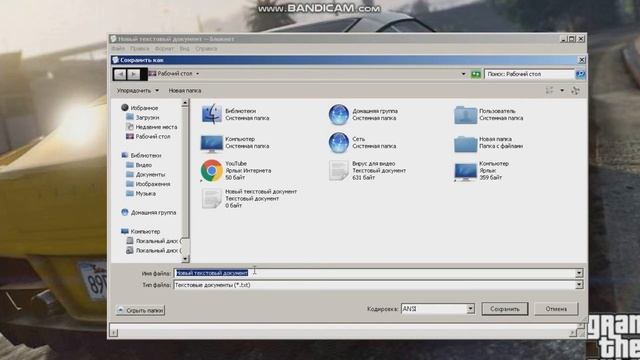Close the Сохранить как dialog

pyautogui.click(x=582, y=60)
